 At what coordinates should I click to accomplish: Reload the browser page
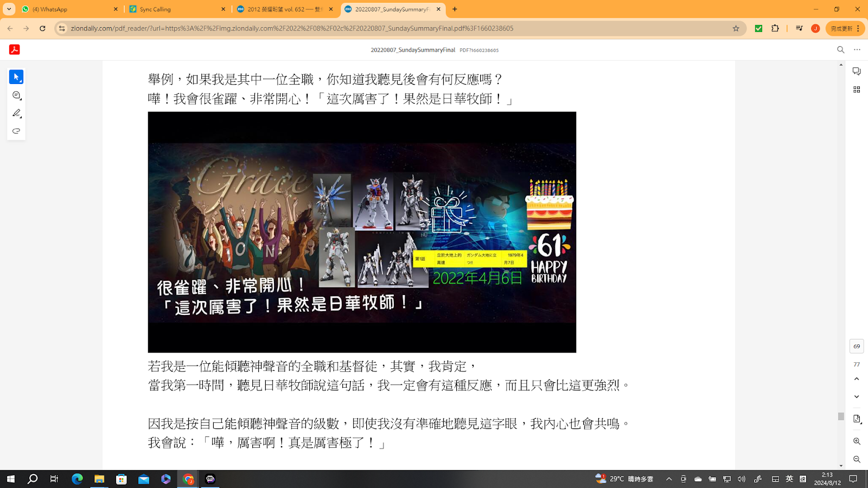click(42, 28)
